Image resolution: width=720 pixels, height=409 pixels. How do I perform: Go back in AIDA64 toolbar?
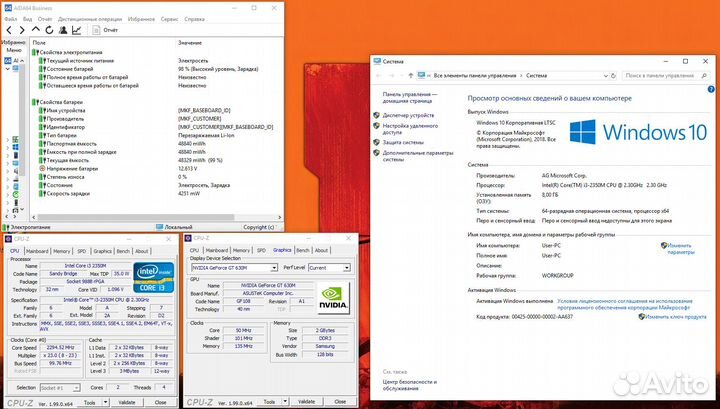(x=9, y=30)
